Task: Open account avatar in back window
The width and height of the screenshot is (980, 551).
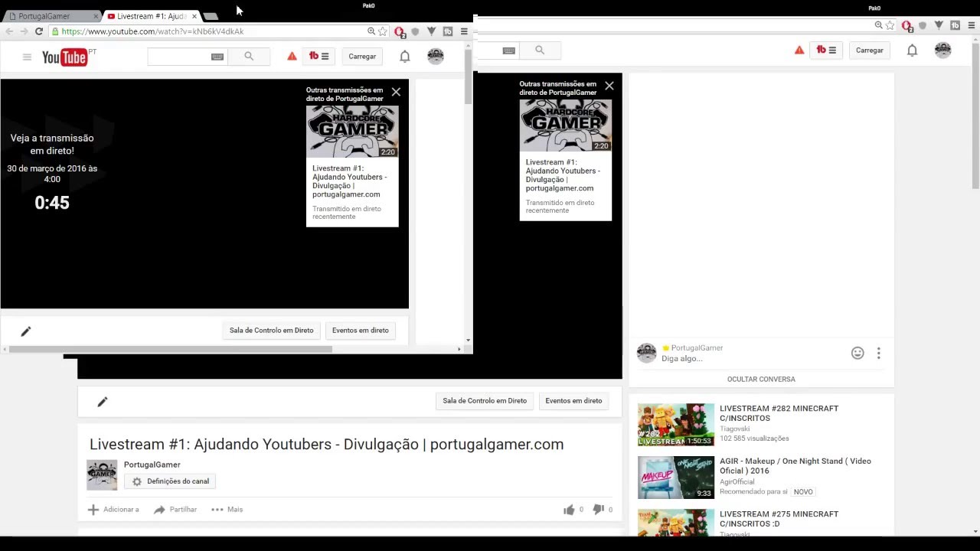Action: 942,50
